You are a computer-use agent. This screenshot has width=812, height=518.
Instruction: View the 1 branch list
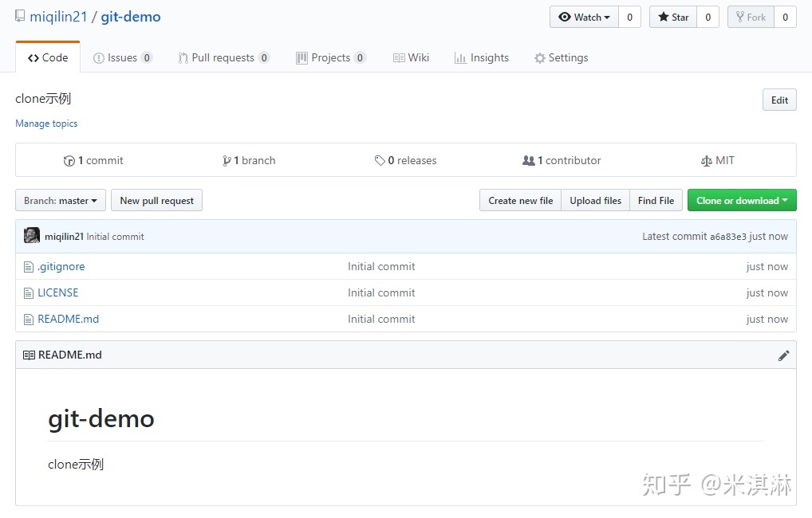(249, 160)
